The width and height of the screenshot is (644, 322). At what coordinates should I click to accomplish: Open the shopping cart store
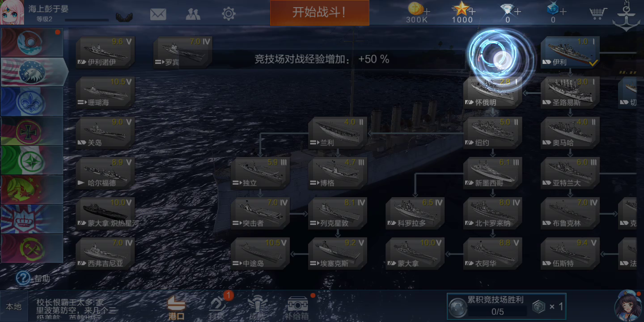coord(598,13)
